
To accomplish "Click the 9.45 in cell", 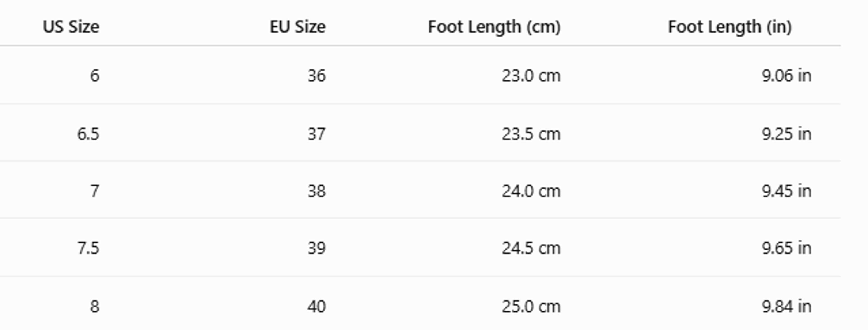I will [787, 191].
